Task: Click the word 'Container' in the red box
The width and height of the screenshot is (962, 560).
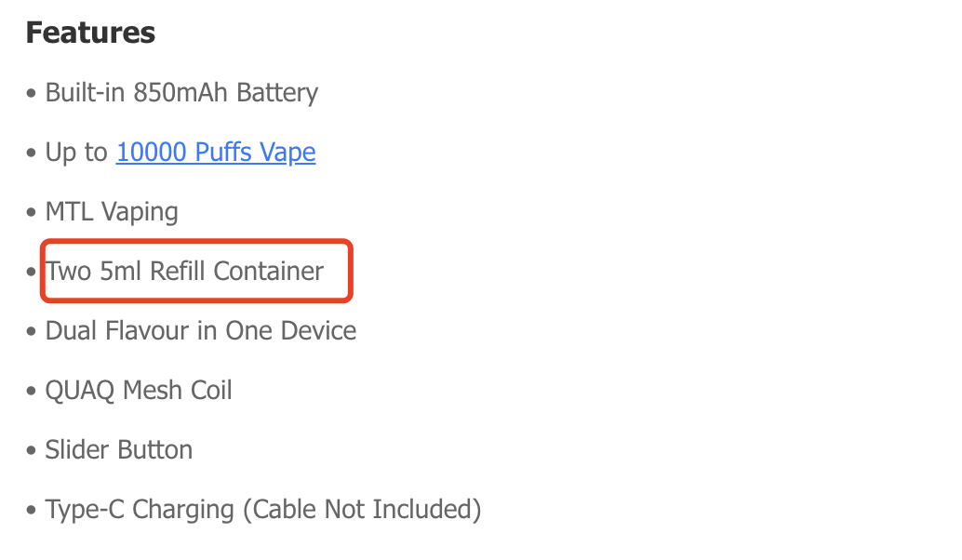Action: 268,271
